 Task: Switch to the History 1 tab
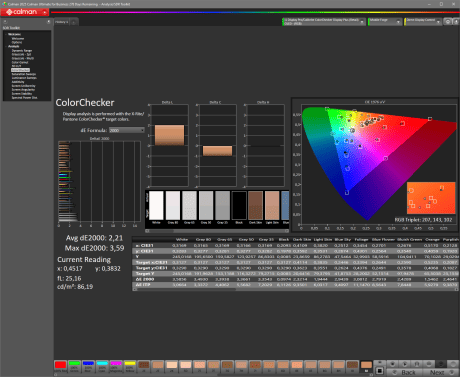coord(62,22)
